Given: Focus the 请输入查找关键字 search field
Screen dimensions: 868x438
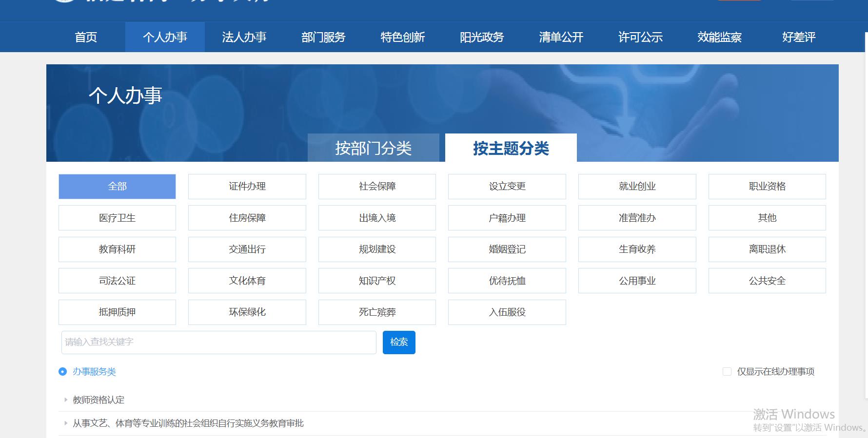Looking at the screenshot, I should tap(219, 342).
